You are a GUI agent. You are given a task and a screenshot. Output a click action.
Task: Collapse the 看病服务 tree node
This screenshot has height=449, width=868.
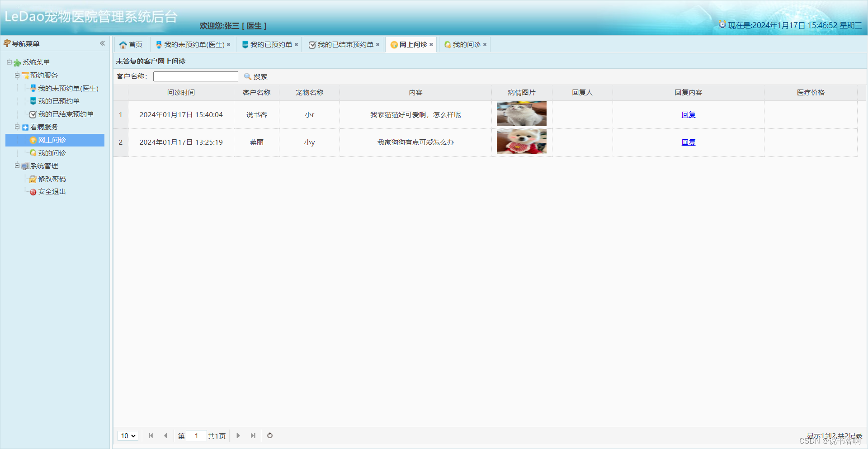17,127
